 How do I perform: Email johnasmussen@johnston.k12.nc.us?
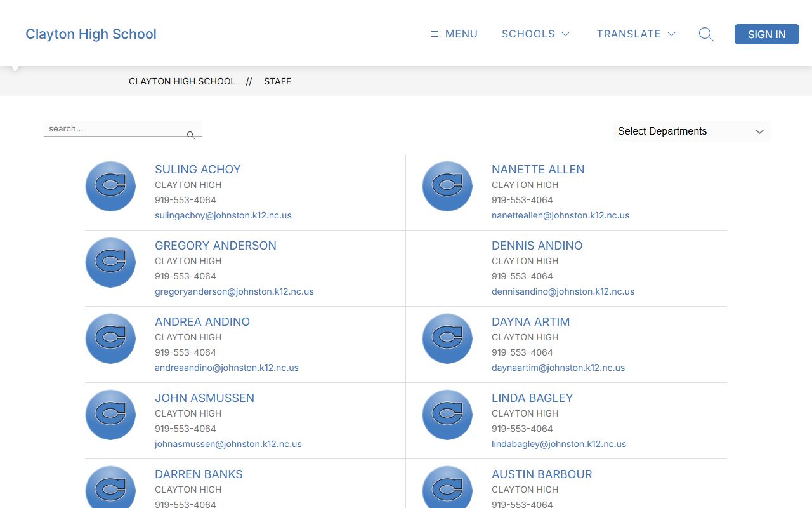pos(228,444)
